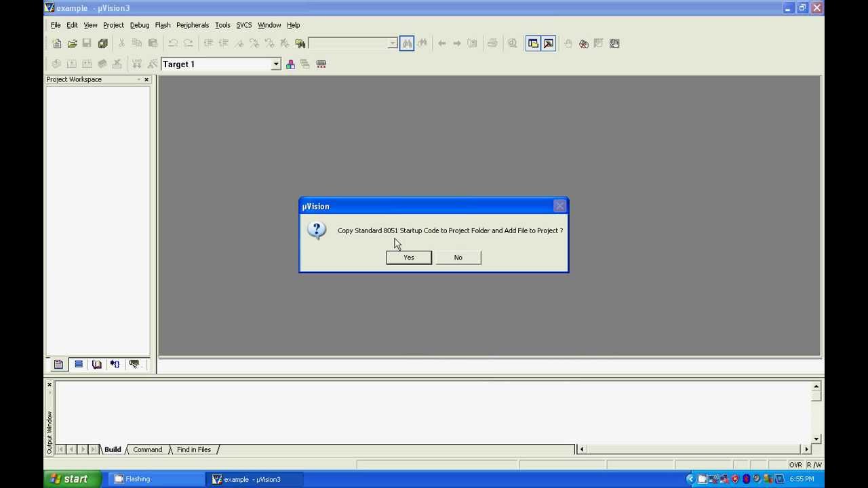The width and height of the screenshot is (868, 488).
Task: Open the Tools menu
Action: (222, 25)
